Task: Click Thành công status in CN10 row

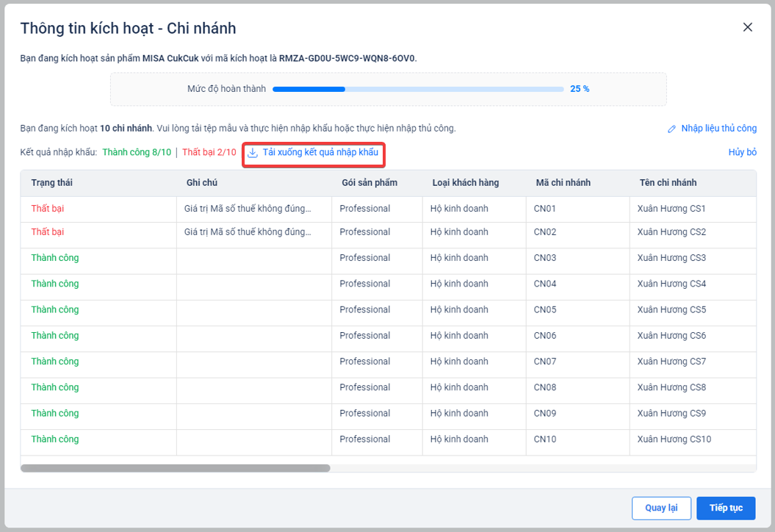Action: tap(55, 439)
